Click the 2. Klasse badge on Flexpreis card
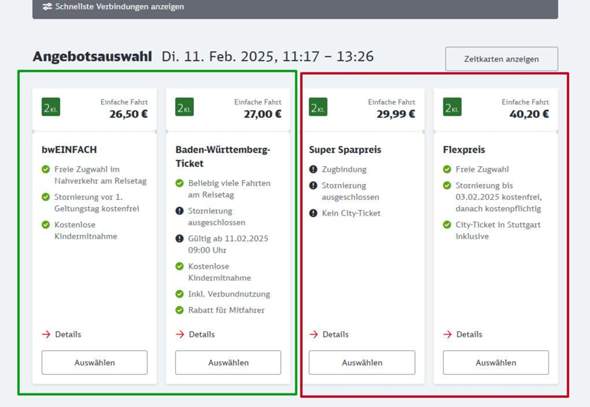This screenshot has width=590, height=407. pos(452,107)
